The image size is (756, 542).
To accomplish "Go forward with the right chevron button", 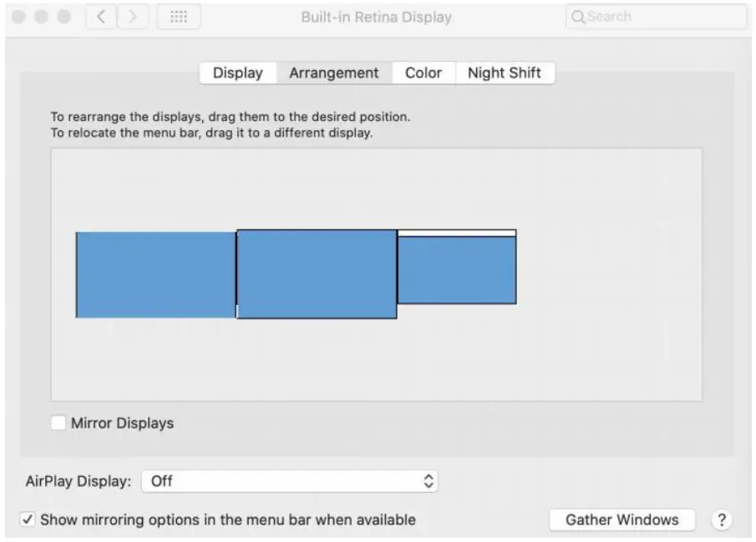I will (x=132, y=17).
